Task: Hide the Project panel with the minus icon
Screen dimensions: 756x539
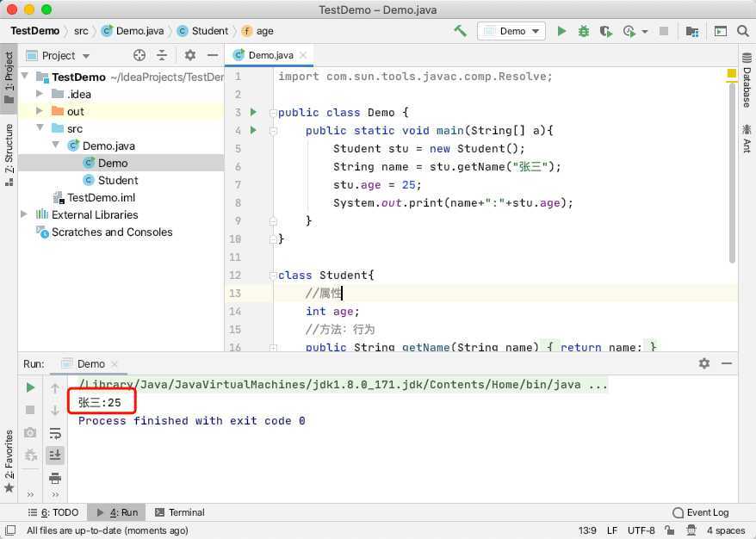Action: pyautogui.click(x=213, y=55)
